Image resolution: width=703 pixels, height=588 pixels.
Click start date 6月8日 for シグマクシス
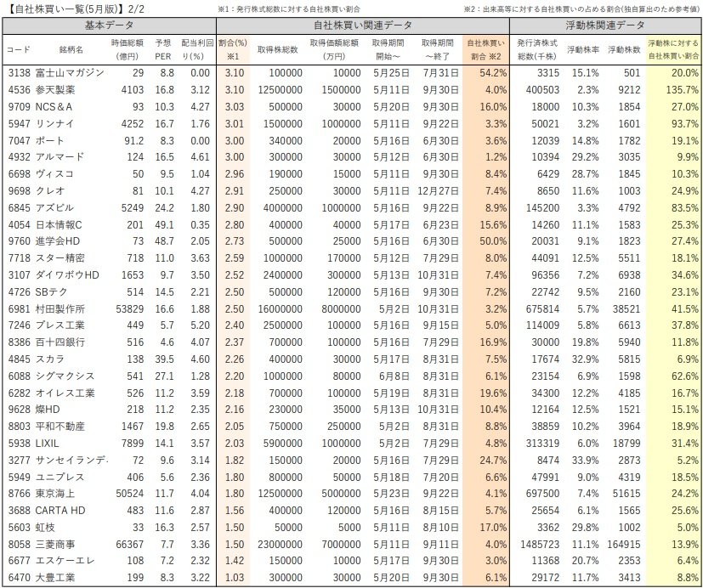click(394, 376)
